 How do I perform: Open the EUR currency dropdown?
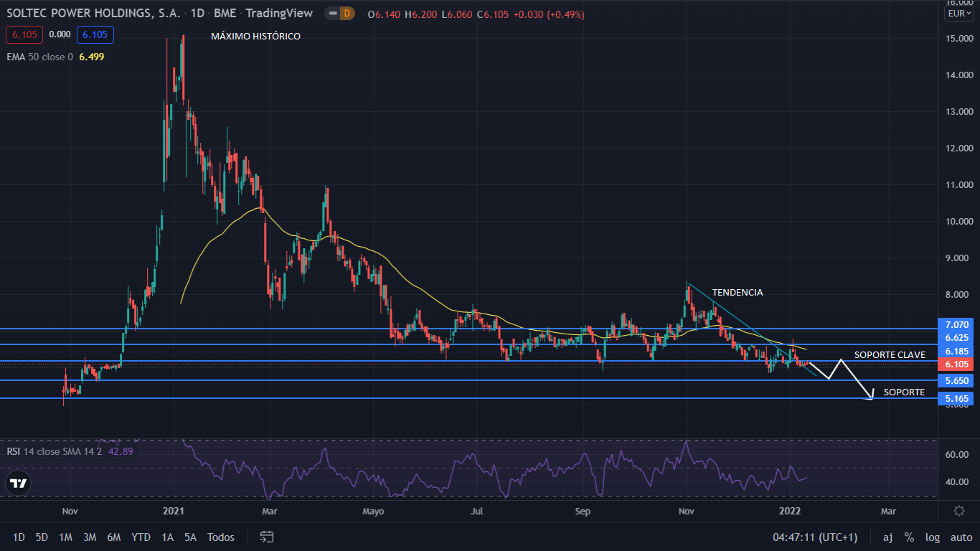tap(959, 14)
